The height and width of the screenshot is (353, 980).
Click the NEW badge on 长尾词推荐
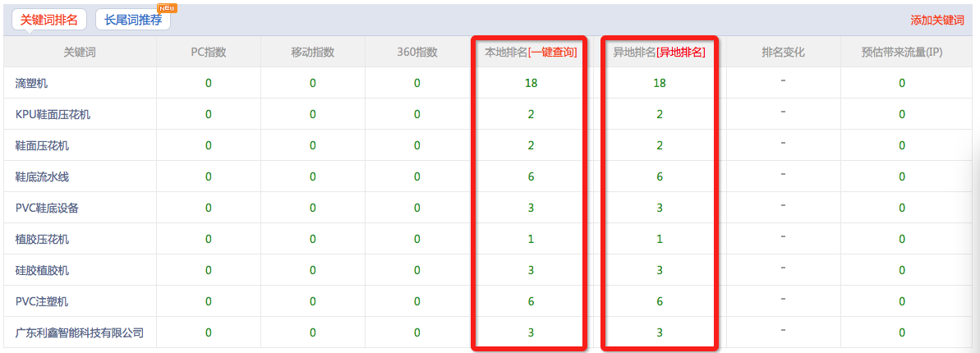coord(167,8)
